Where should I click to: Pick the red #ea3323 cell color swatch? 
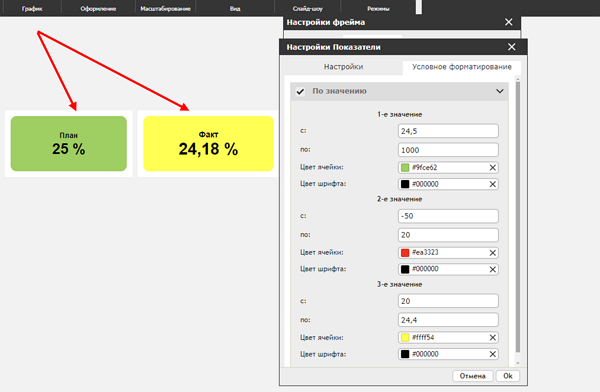pos(405,253)
